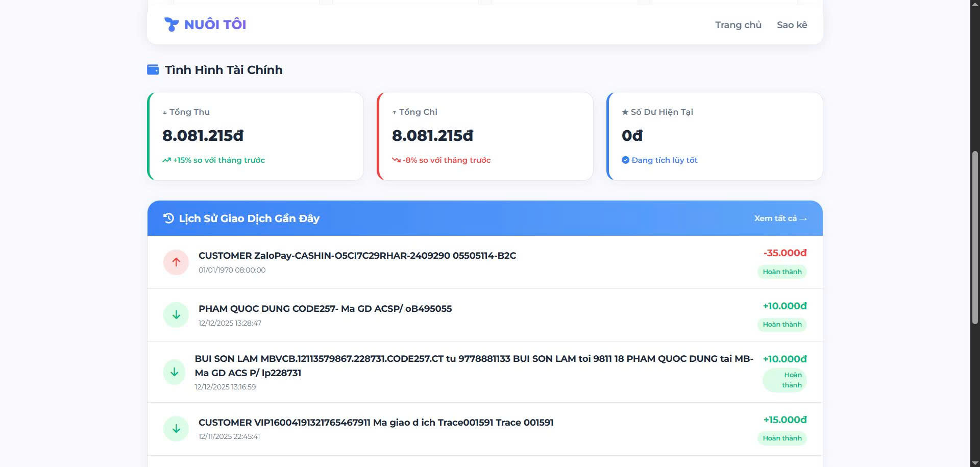Screen dimensions: 980x467
Task: Click the scrollbar down arrow
Action: tap(975, 462)
